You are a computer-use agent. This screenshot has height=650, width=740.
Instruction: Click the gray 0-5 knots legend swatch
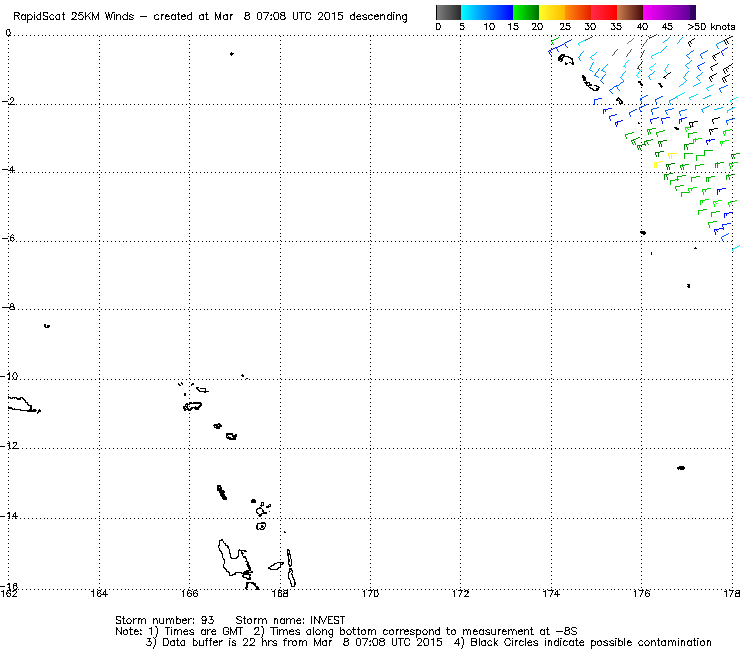448,12
